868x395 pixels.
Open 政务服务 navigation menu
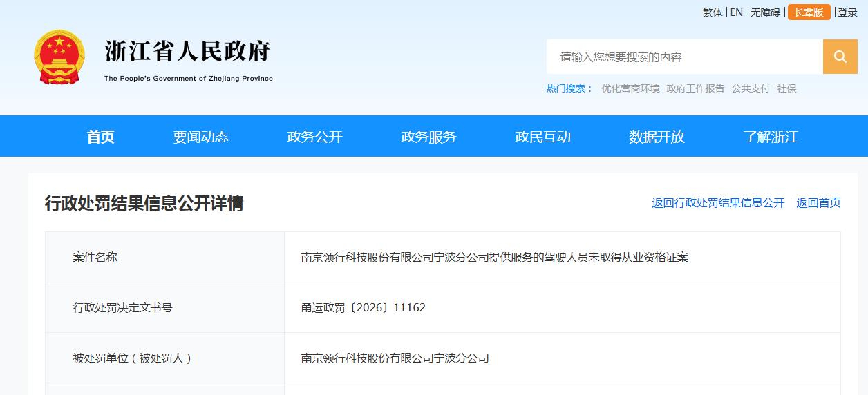[429, 137]
